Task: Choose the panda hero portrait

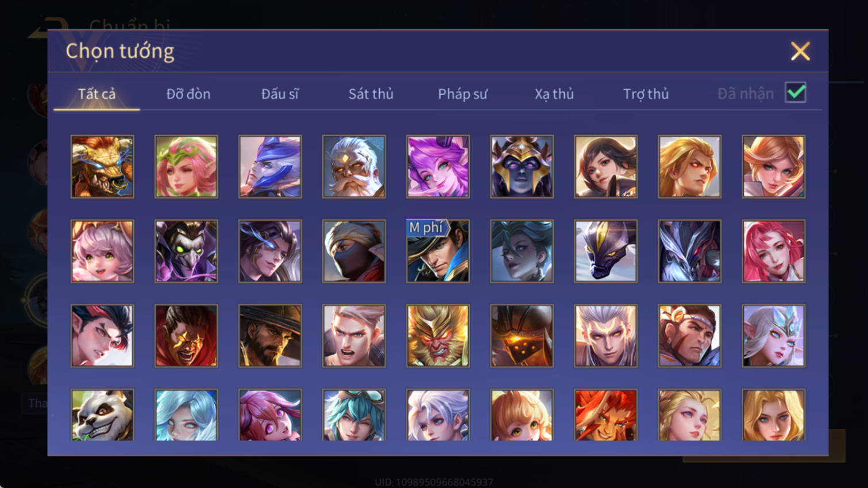Action: tap(102, 415)
